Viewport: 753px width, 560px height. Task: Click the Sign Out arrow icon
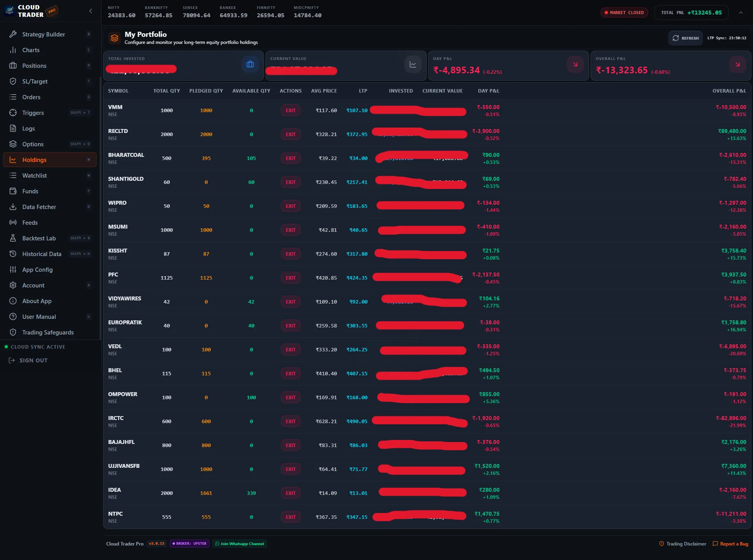(x=12, y=360)
